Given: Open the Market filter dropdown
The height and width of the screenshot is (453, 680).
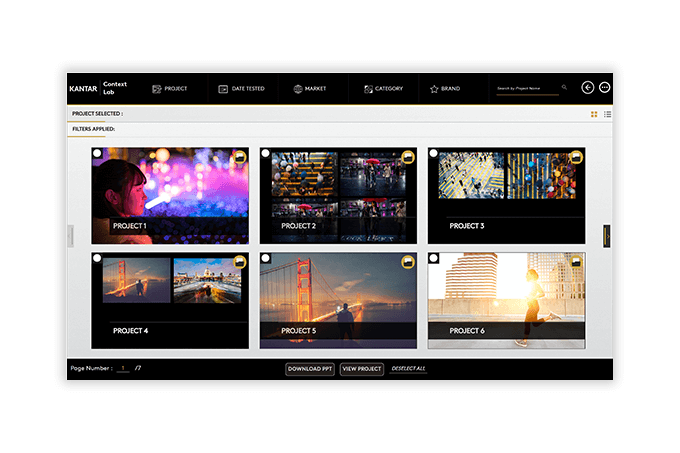Looking at the screenshot, I should coord(310,89).
